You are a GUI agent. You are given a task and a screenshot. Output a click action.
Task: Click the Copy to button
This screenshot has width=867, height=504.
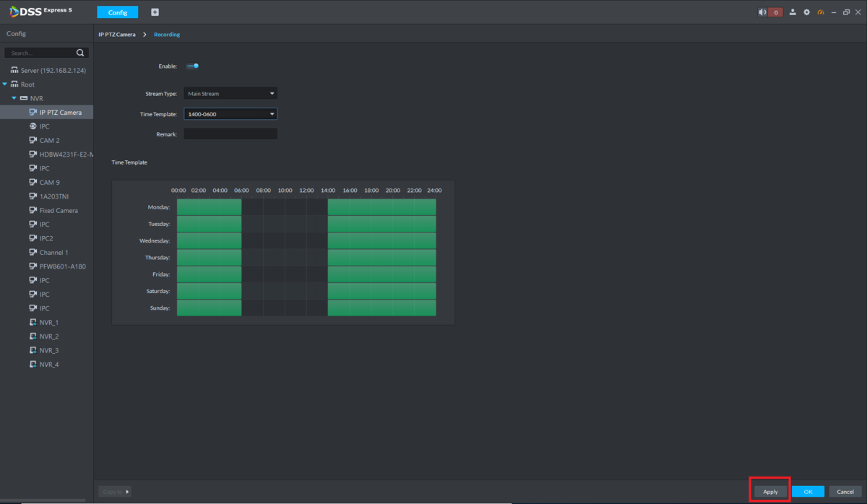[115, 492]
